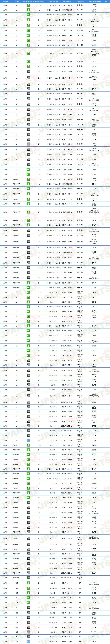The height and width of the screenshot is (644, 110).
Task: Click diesel ON icon in A6 CRTD 272KM row
Action: [28, 426]
